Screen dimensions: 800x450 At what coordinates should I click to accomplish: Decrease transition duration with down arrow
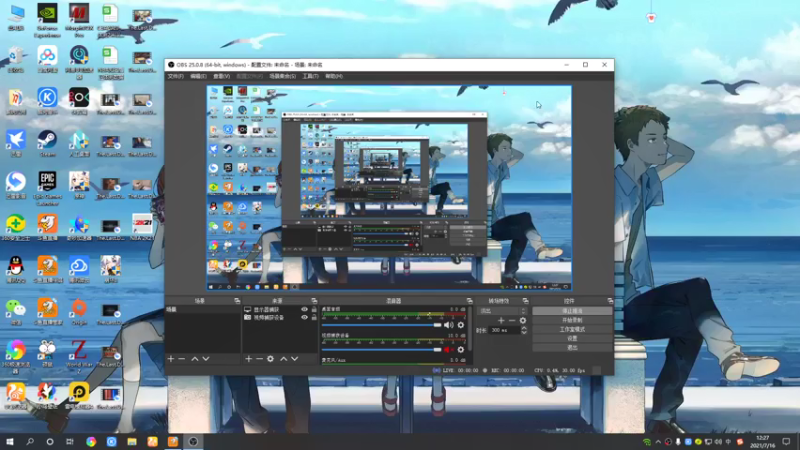click(x=523, y=333)
